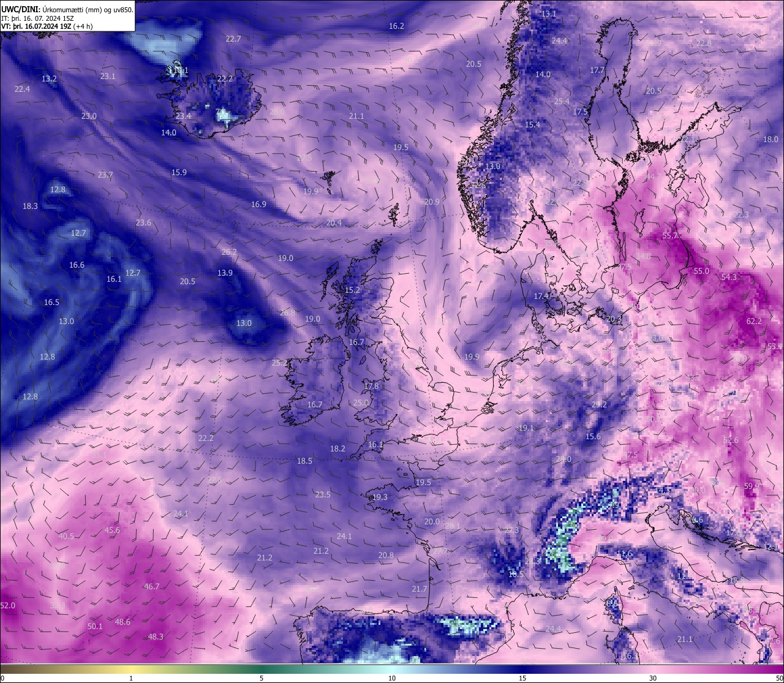Viewport: 784px width, 683px height.
Task: Click the colorbar tick label '1'
Action: [131, 678]
